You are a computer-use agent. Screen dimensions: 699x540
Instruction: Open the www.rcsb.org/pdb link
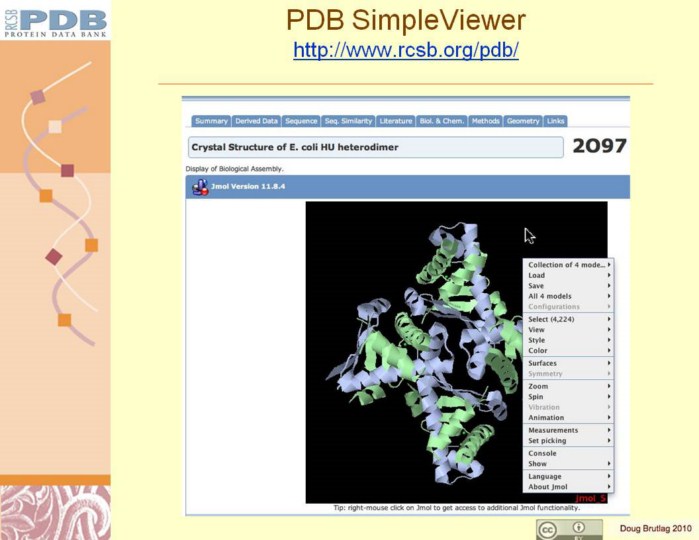point(405,50)
